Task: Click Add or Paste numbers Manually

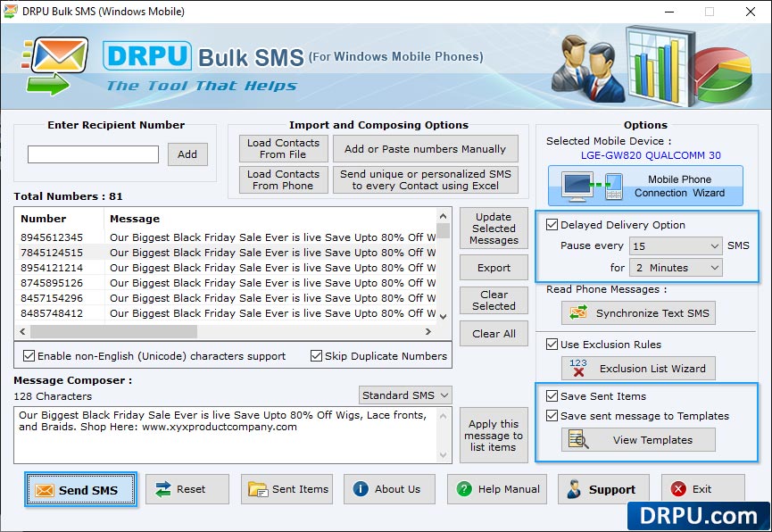Action: point(426,148)
